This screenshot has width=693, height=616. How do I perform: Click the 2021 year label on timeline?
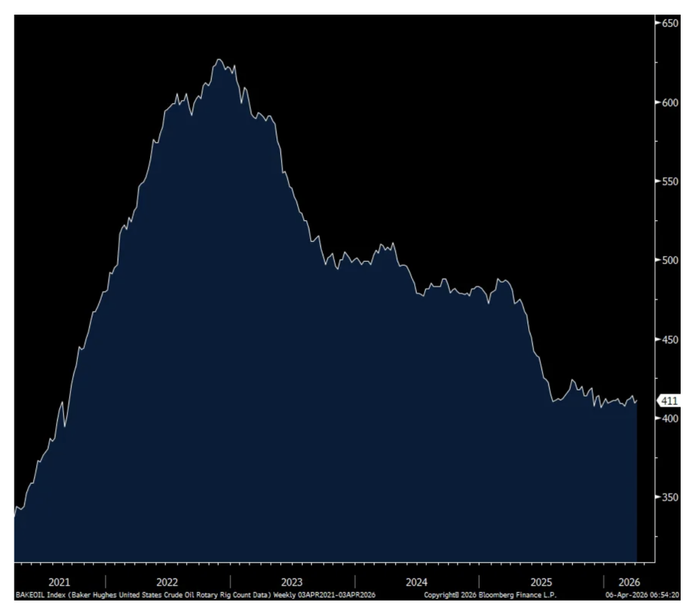click(59, 582)
